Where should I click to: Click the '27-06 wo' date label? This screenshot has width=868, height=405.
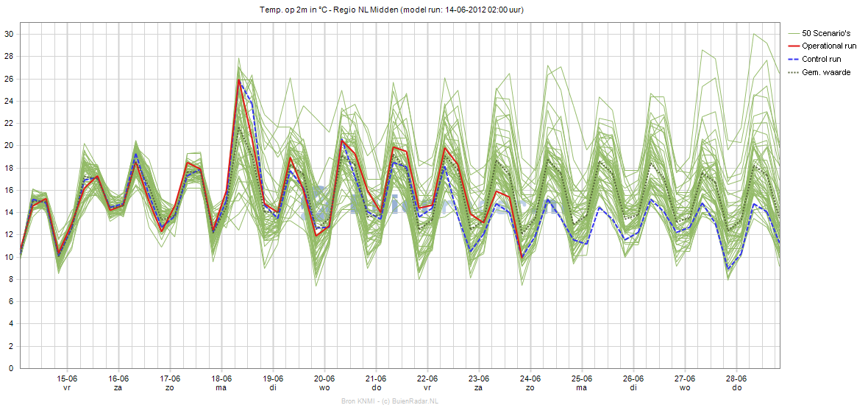686,384
